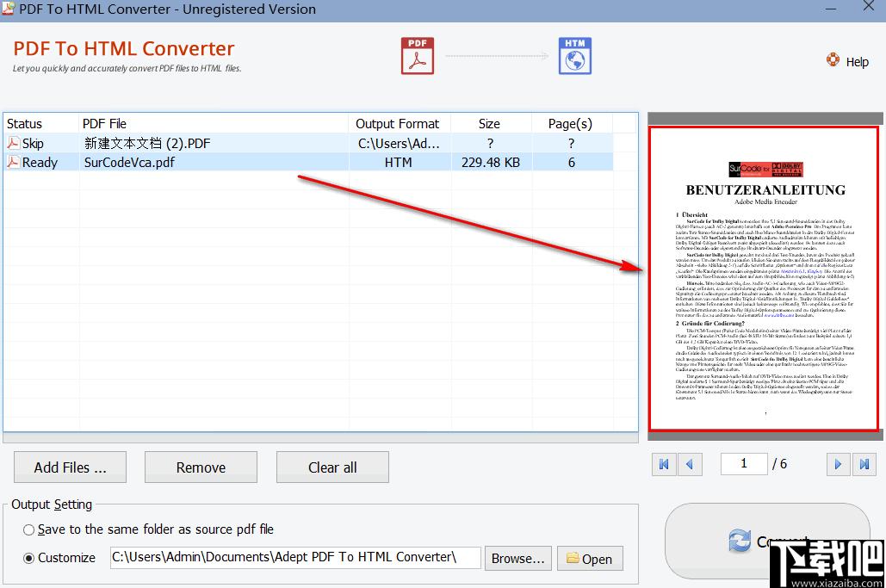The image size is (886, 588).
Task: Click the app icon in the title bar
Action: tap(8, 8)
